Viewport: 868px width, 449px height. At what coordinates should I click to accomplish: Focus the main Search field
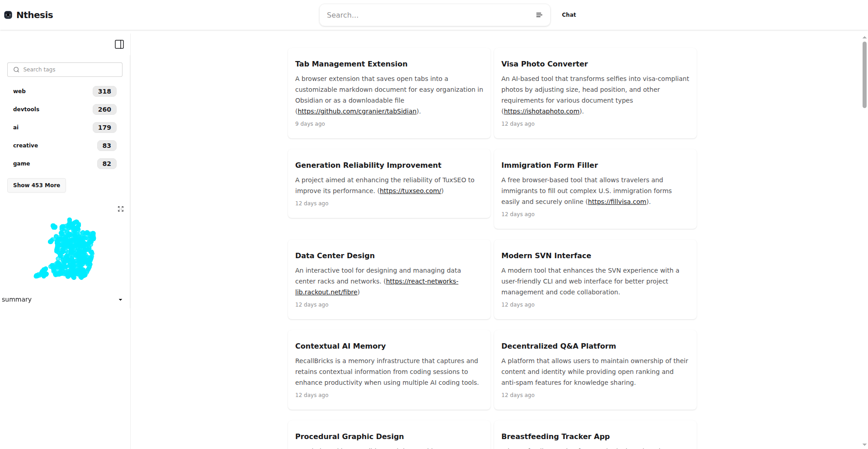tap(427, 15)
